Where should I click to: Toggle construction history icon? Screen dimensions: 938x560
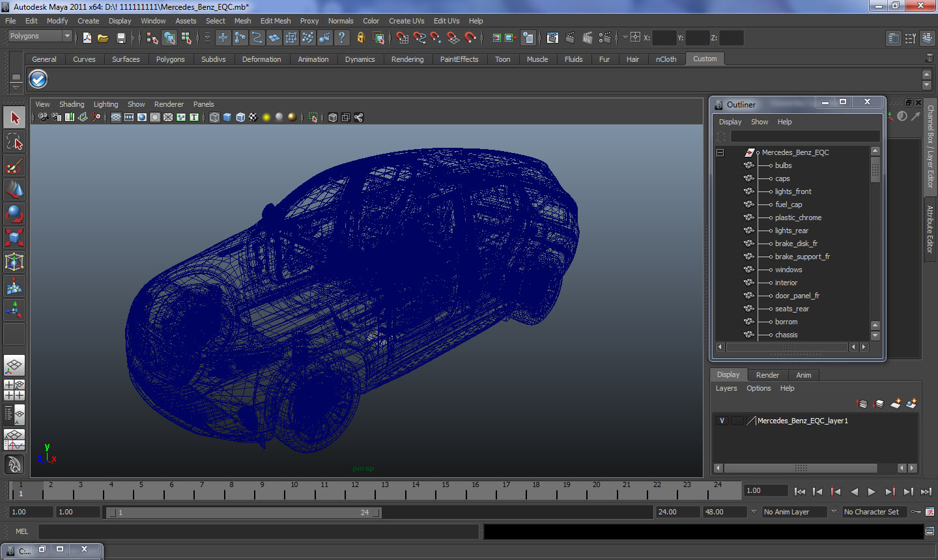528,38
